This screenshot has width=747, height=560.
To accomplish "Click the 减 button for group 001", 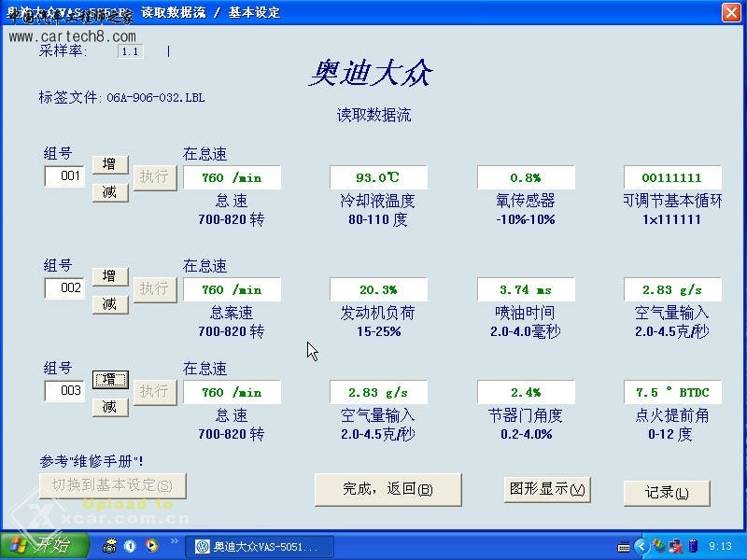I will (110, 192).
